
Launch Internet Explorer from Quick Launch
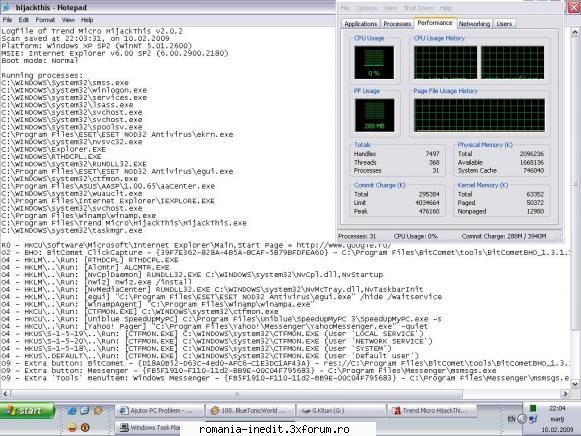point(72,410)
